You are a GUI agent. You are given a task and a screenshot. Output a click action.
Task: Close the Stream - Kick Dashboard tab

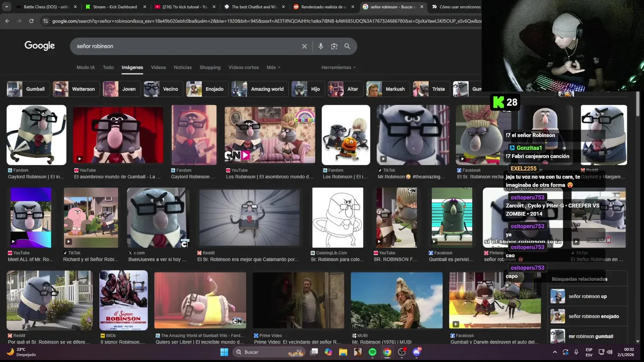pos(145,7)
